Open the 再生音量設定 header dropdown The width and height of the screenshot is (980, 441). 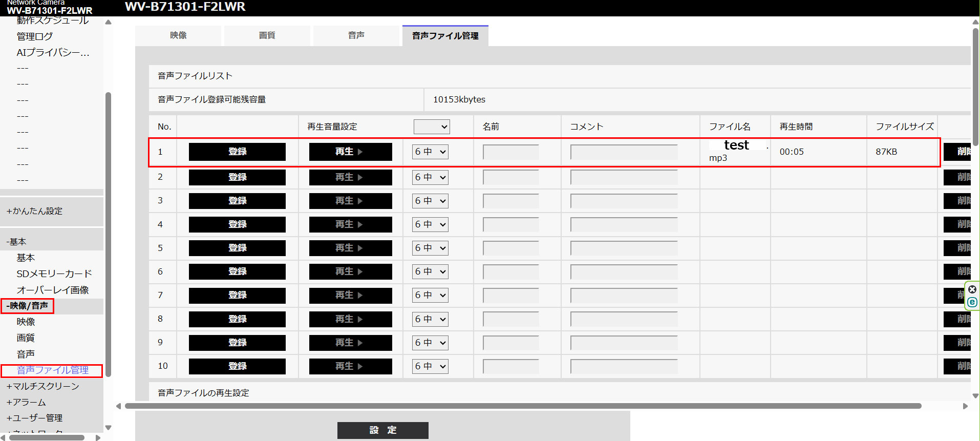tap(431, 127)
